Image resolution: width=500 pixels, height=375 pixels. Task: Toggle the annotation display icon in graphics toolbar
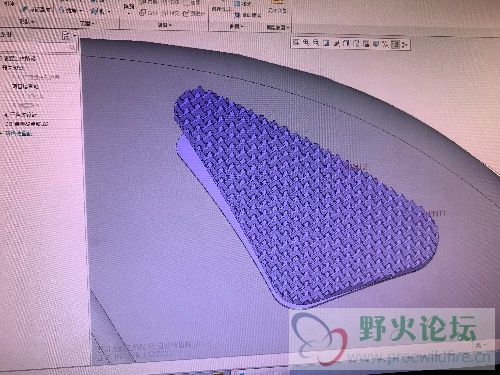(376, 43)
